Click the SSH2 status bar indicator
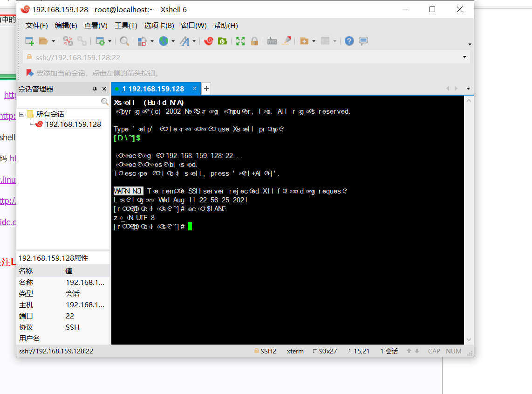The height and width of the screenshot is (394, 532). point(266,351)
